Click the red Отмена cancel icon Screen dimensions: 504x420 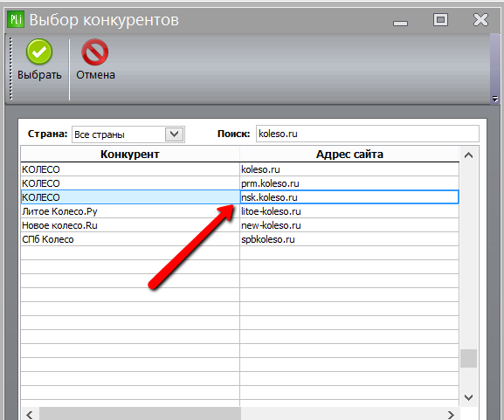click(95, 52)
